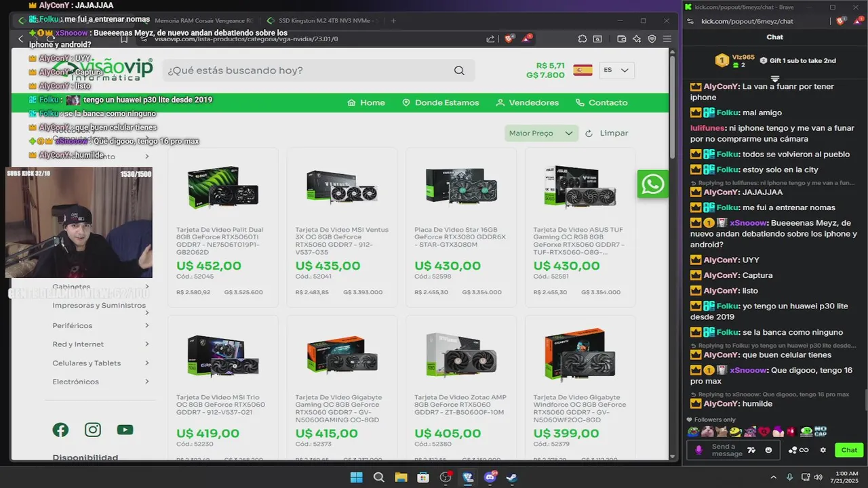Click the back arrow in the browser
Viewport: 868px width, 488px height.
[x=20, y=39]
